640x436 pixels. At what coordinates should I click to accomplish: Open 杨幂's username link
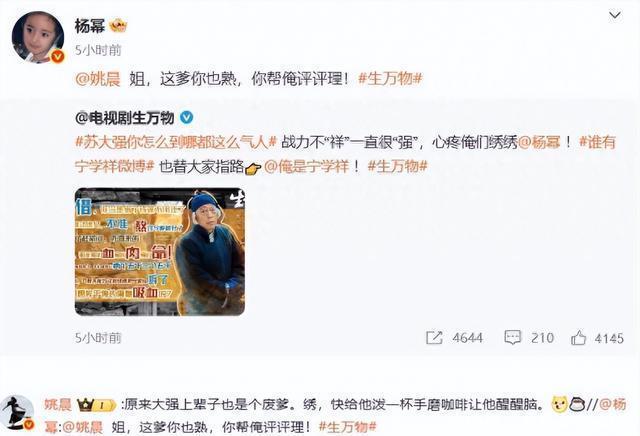90,26
